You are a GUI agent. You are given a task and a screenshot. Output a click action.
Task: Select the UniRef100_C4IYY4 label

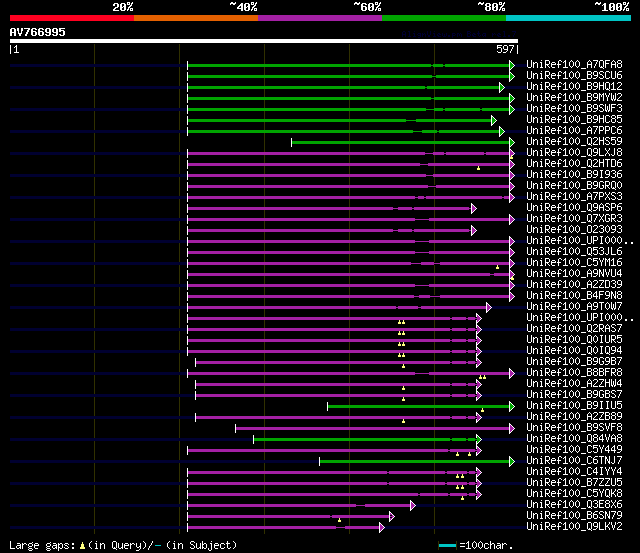click(x=574, y=472)
